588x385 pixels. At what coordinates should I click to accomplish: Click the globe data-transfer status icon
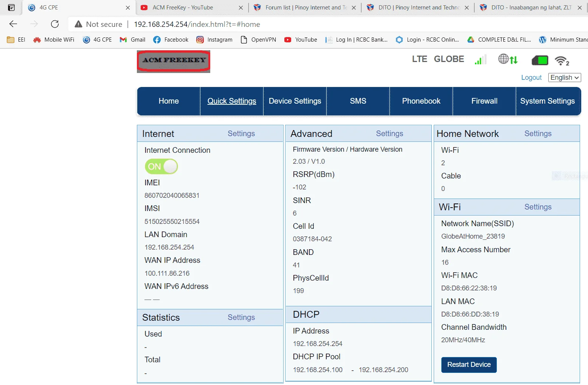(508, 59)
